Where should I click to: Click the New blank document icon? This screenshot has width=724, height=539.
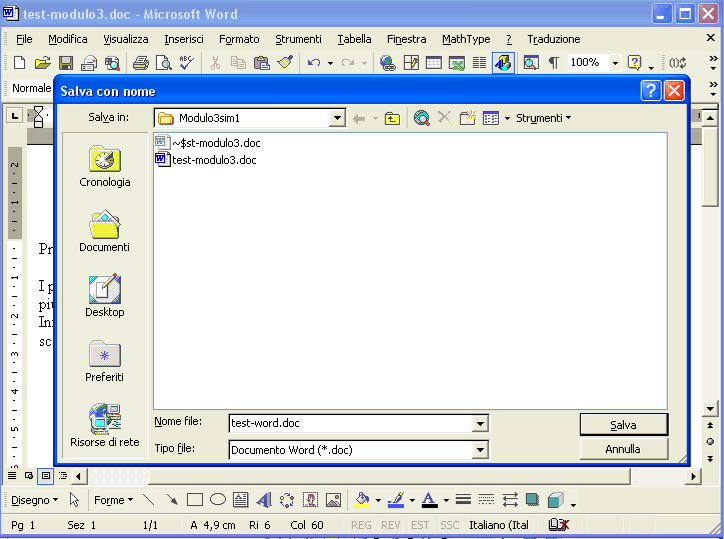[x=19, y=62]
